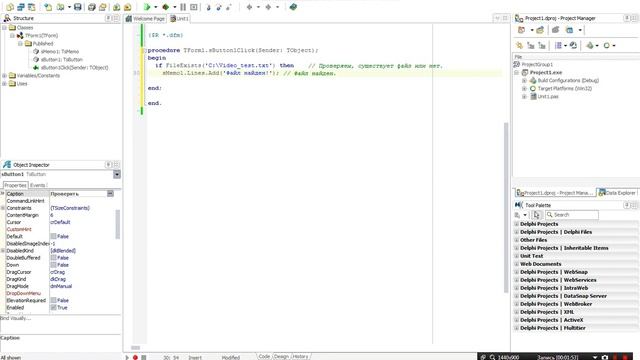Viewport: 640px width, 360px height.
Task: Click the play macro icon in status bar
Action: tap(127, 357)
